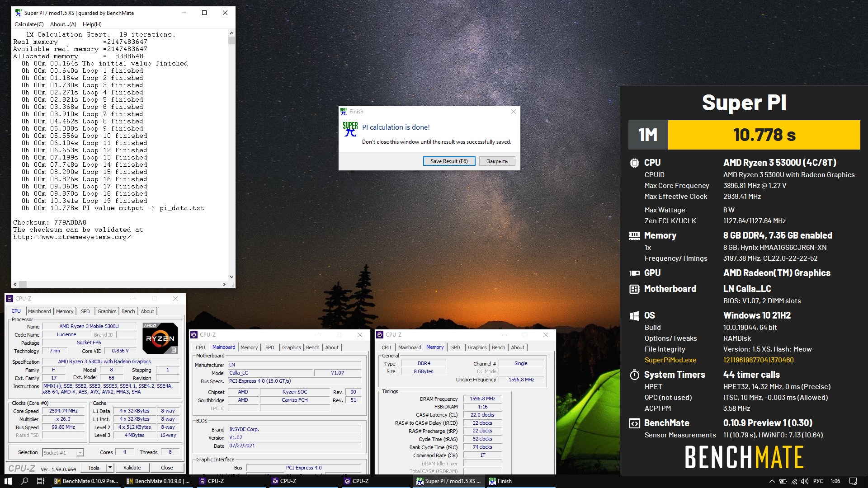The image size is (868, 488).
Task: Select CPU tab in CPU-Z Memory window
Action: tap(386, 347)
